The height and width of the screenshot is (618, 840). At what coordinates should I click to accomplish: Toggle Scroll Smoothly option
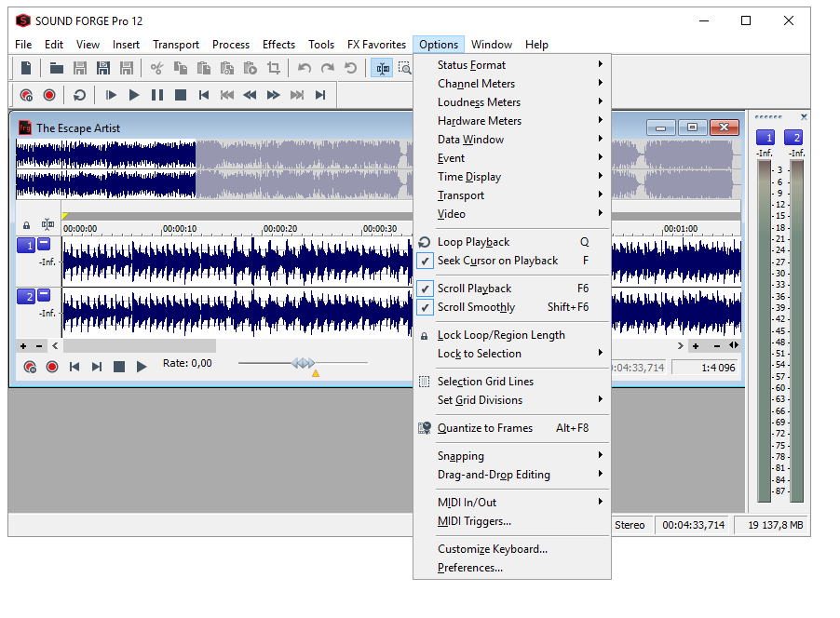pyautogui.click(x=513, y=307)
